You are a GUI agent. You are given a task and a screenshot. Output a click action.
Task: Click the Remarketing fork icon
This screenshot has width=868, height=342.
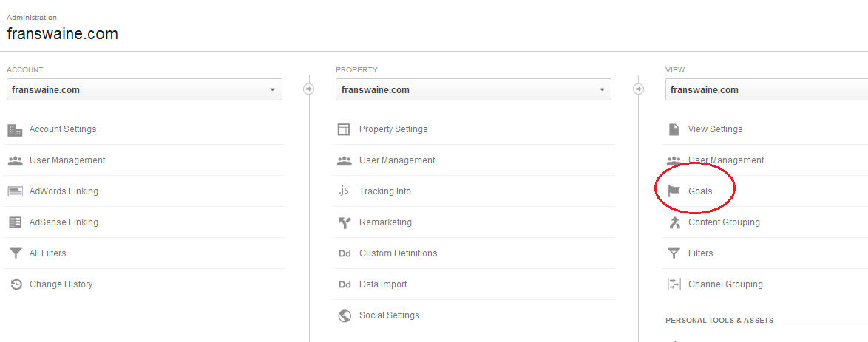(345, 222)
